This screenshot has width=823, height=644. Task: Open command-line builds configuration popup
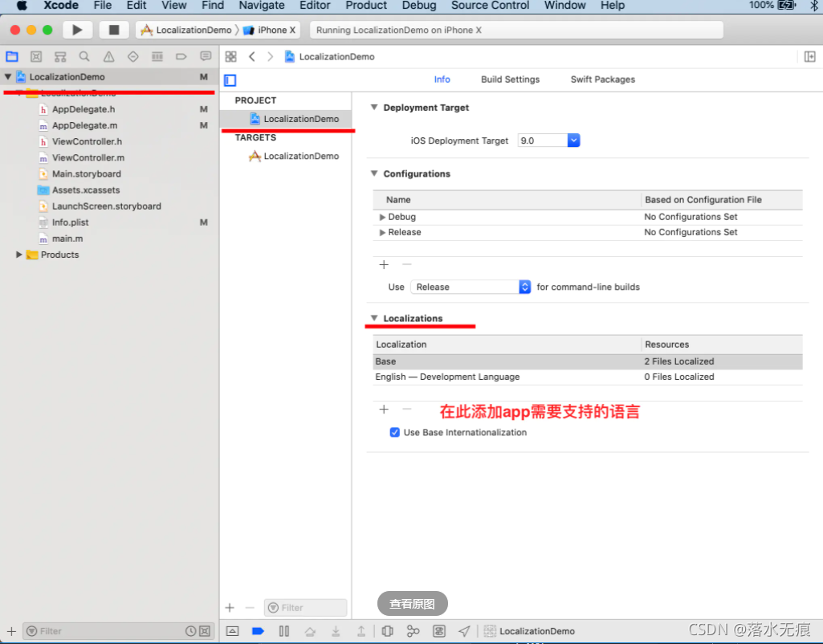[x=471, y=287]
